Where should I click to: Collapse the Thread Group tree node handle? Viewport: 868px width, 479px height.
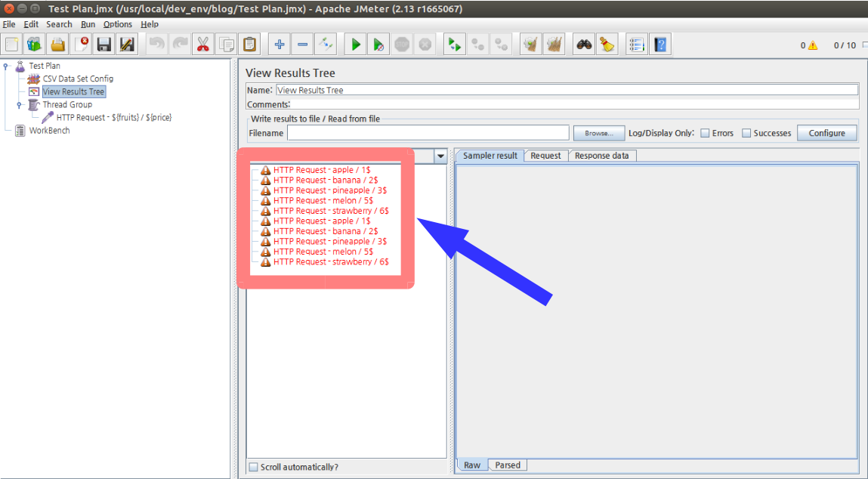pos(20,105)
